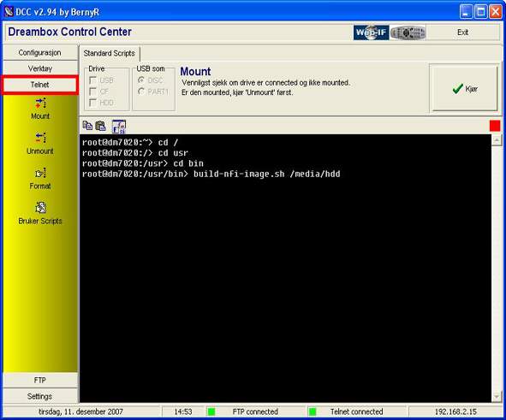Click the Web-IF logo button
Viewport: 506px width, 420px height.
point(371,33)
